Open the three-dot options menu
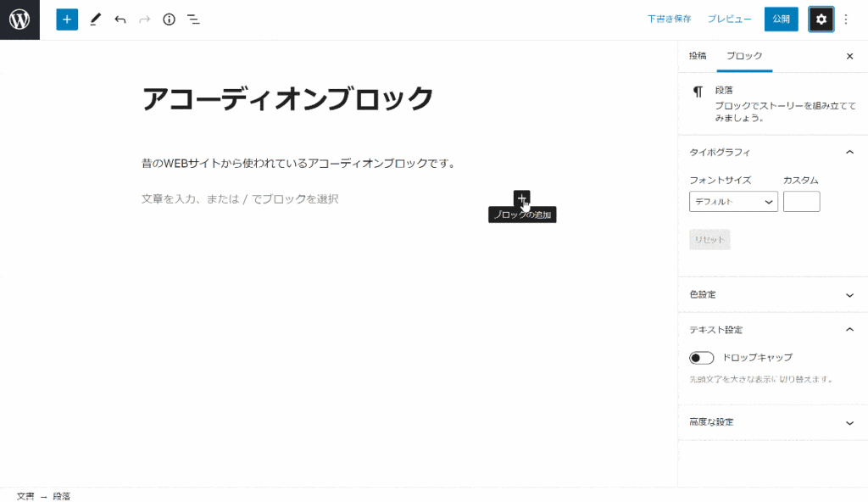 coord(847,19)
